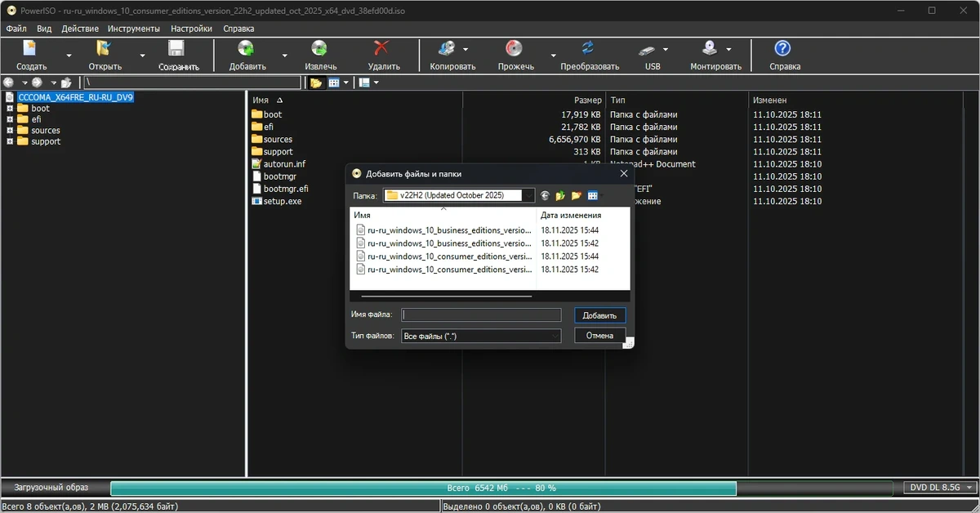The height and width of the screenshot is (513, 980).
Task: Click the dialog's create new folder icon
Action: (x=577, y=195)
